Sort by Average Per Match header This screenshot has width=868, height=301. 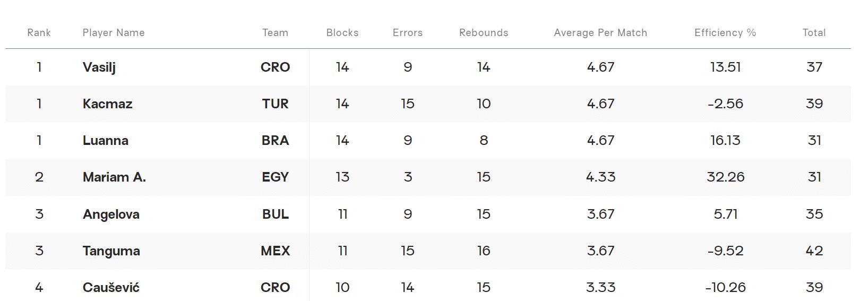[x=600, y=32]
